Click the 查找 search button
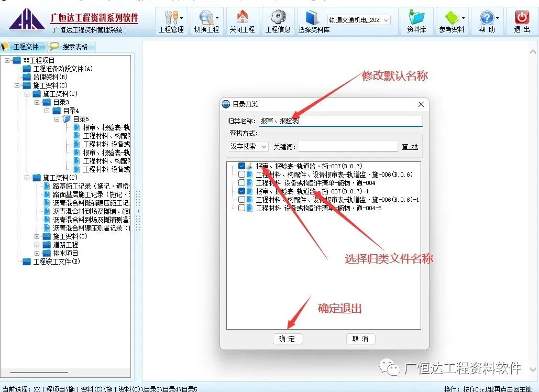Image resolution: width=539 pixels, height=392 pixels. (410, 147)
